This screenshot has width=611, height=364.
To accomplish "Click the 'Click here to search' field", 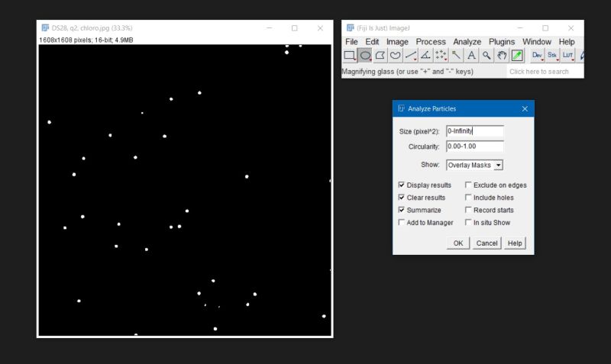I will [545, 72].
